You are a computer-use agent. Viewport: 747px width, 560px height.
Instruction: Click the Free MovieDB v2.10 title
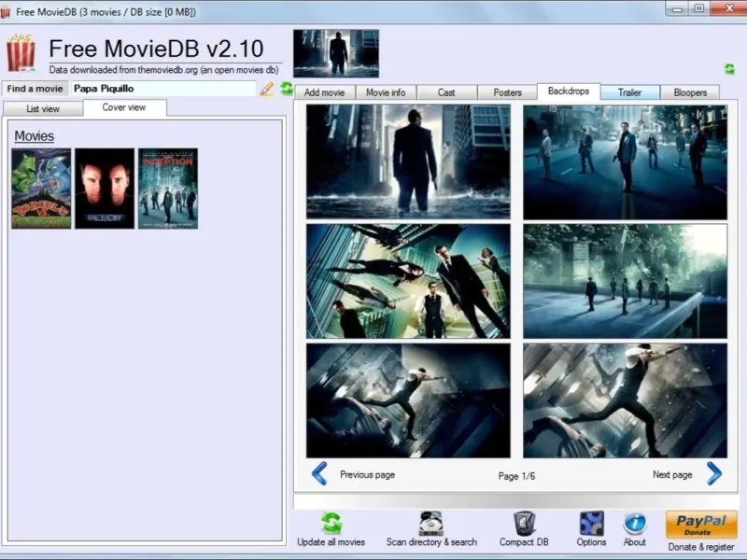[156, 49]
